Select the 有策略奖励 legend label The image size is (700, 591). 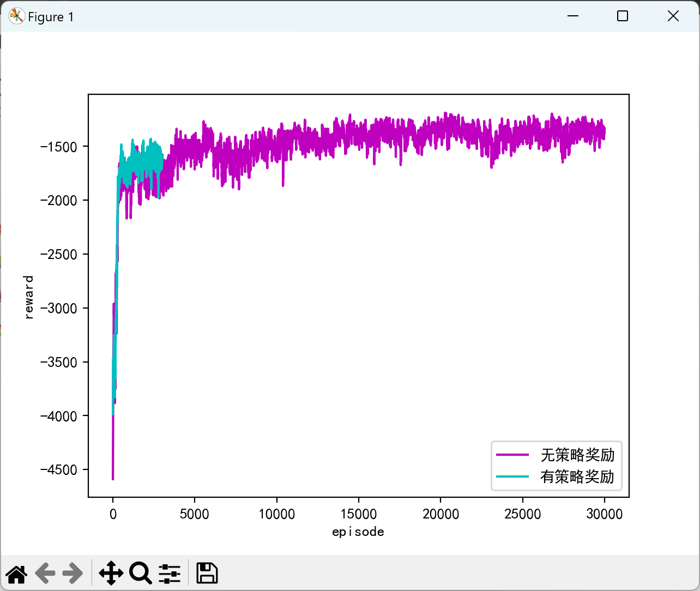click(x=577, y=477)
